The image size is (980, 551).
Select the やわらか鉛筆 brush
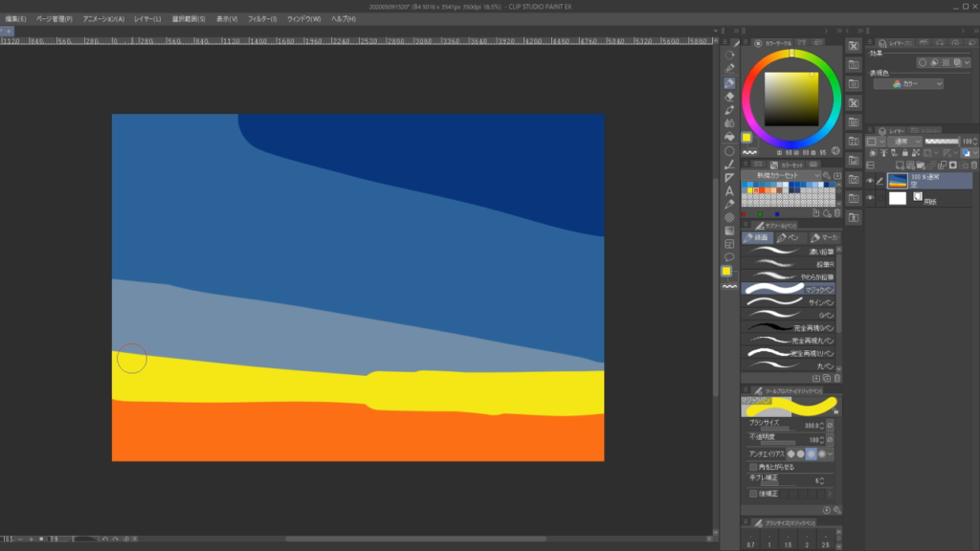click(789, 276)
